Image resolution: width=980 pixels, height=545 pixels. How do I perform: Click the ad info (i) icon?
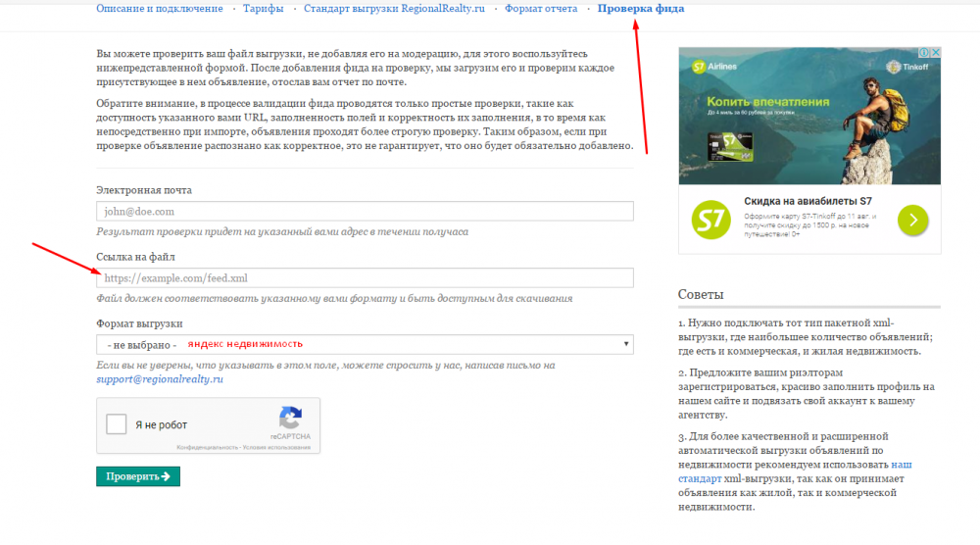point(923,53)
